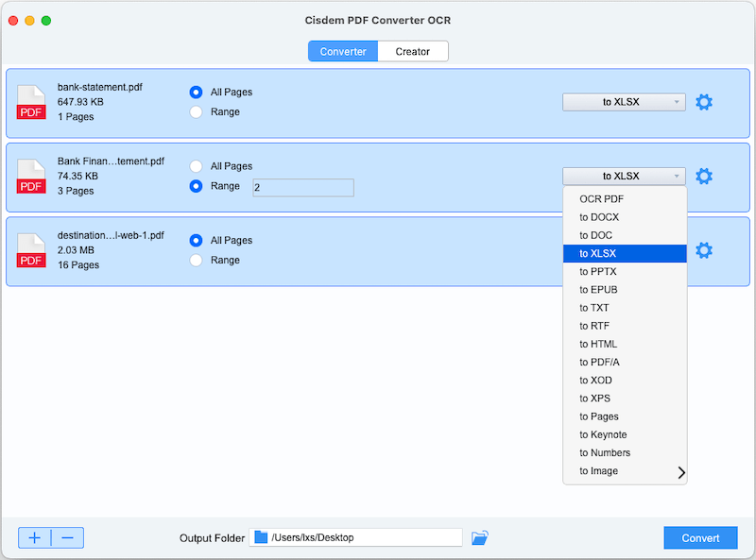Choose to Image output format
756x560 pixels.
625,471
